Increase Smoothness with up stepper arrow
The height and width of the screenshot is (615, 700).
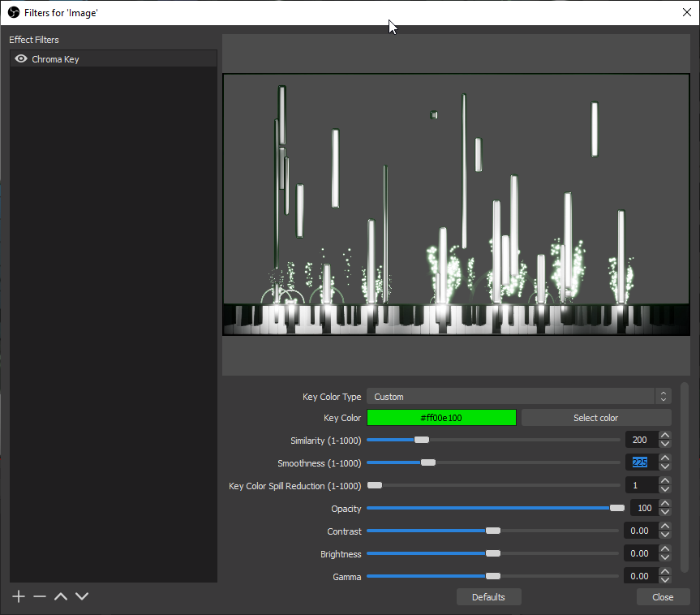pos(665,458)
